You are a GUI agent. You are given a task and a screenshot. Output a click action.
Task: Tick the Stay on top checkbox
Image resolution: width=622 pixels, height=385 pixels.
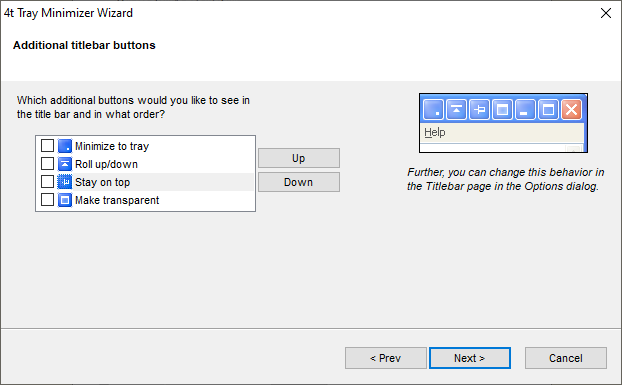(x=48, y=182)
